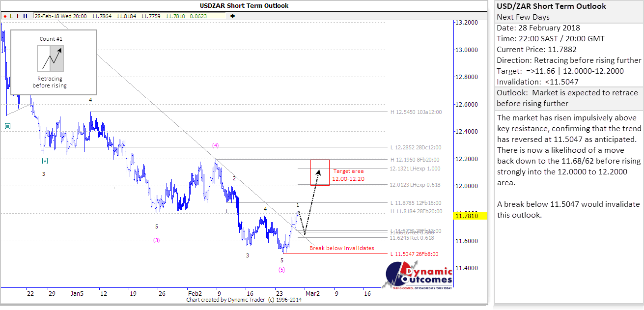
Task: Click the 12.1321 LHexp 1.000 label
Action: [x=415, y=169]
